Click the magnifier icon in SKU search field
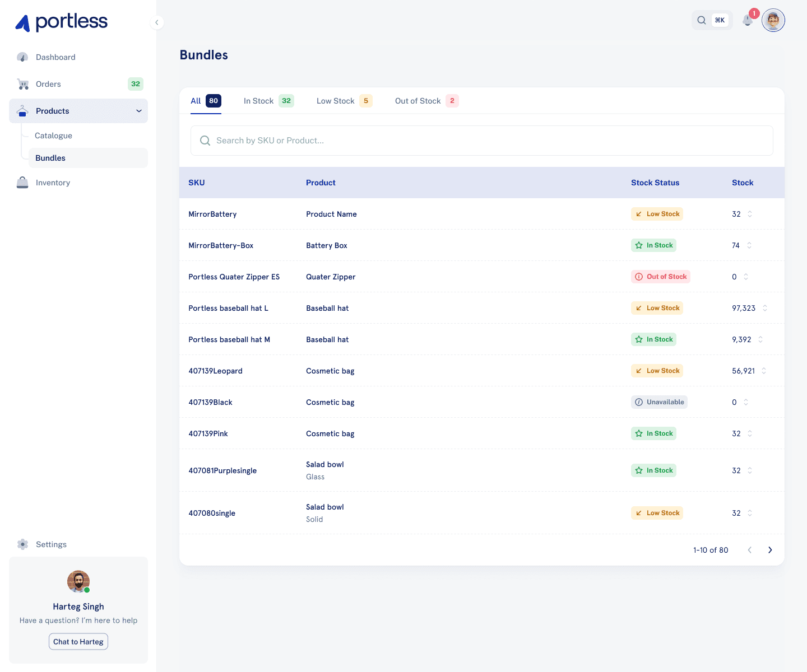 click(205, 141)
